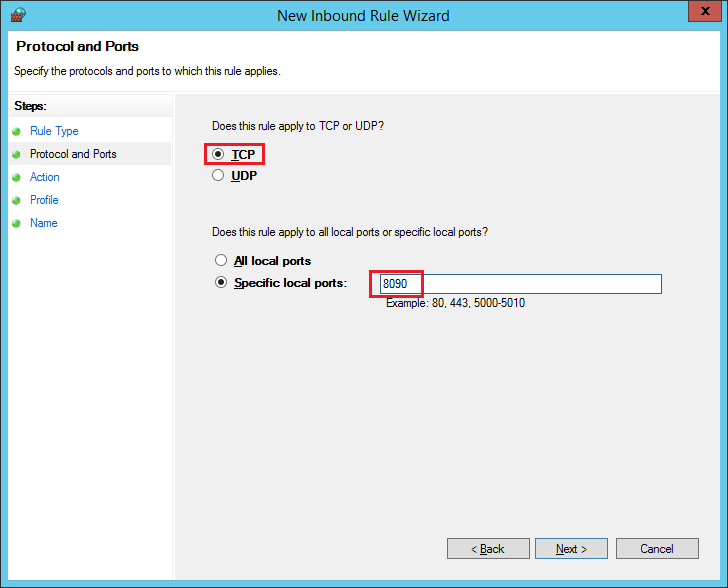Viewport: 728px width, 588px height.
Task: Jump to the Action step
Action: pos(45,177)
